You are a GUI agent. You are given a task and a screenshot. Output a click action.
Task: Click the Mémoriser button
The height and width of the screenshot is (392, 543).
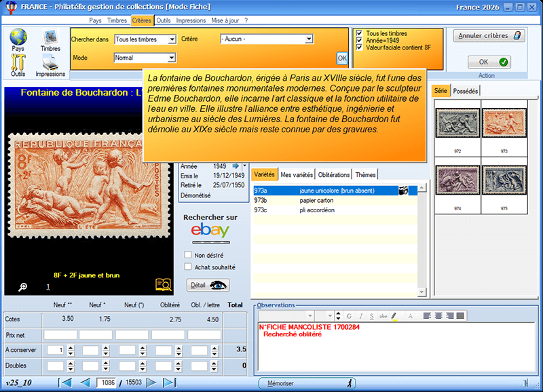tap(307, 383)
